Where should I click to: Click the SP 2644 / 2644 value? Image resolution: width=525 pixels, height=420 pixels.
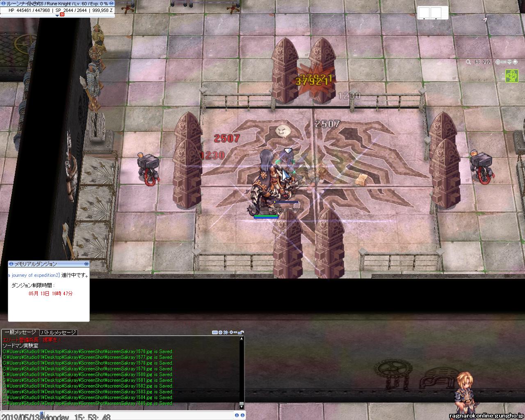click(x=71, y=10)
